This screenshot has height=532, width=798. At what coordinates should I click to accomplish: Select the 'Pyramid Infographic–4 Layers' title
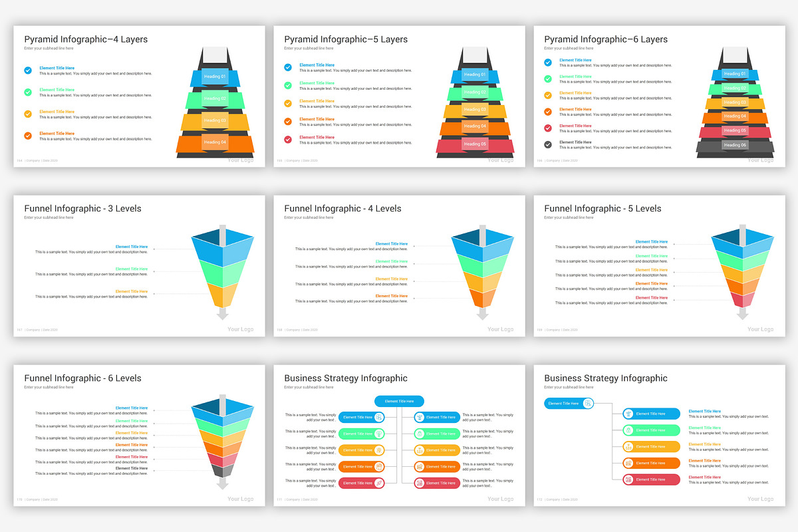coord(86,39)
